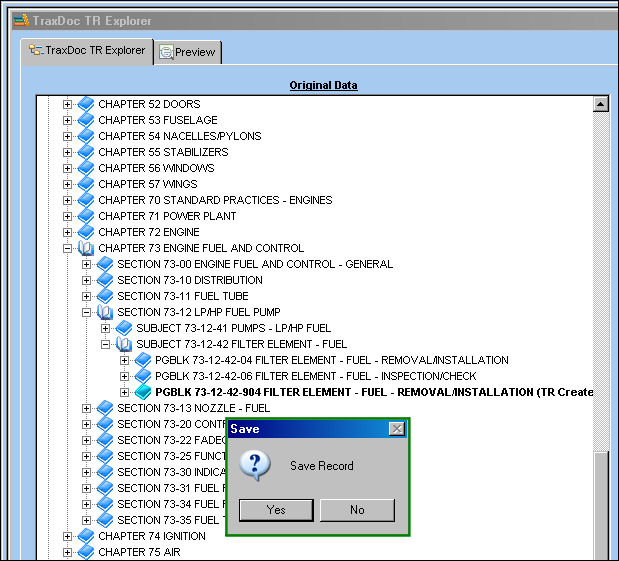Expand Subject 73-12-41 Pumps node

point(105,328)
